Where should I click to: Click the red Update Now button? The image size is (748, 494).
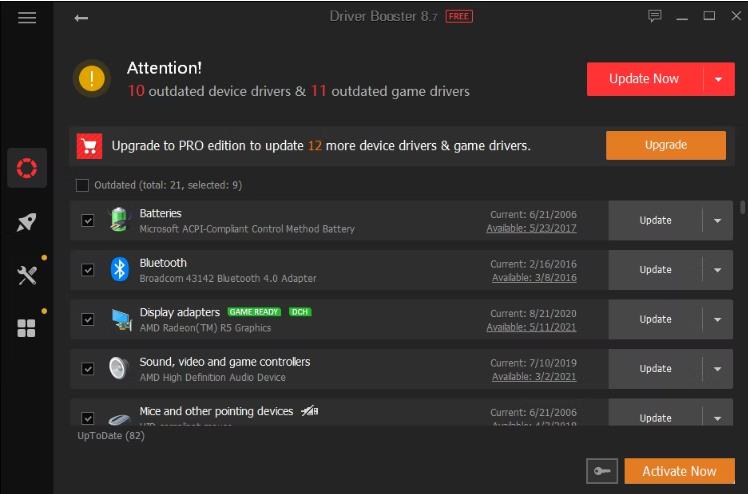pyautogui.click(x=644, y=79)
